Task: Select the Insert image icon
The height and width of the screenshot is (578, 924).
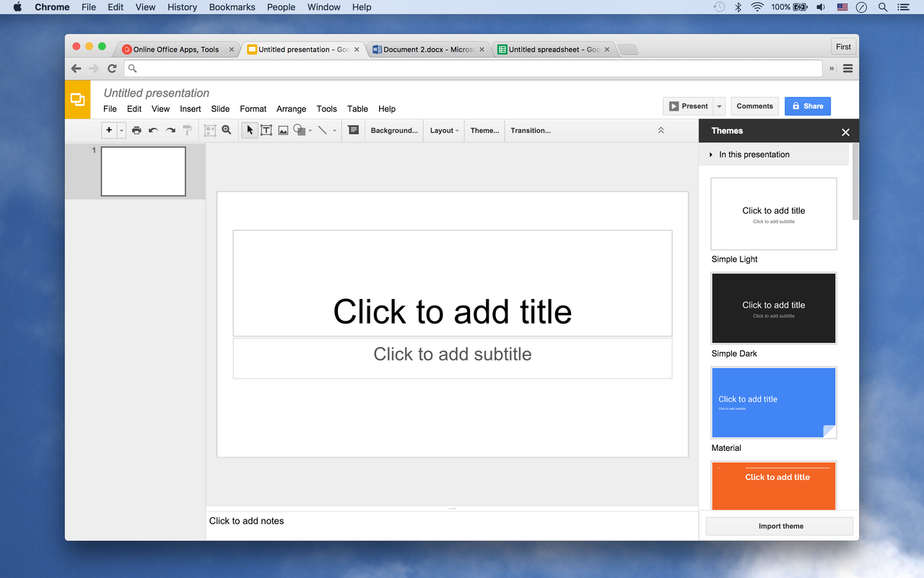Action: pyautogui.click(x=282, y=130)
